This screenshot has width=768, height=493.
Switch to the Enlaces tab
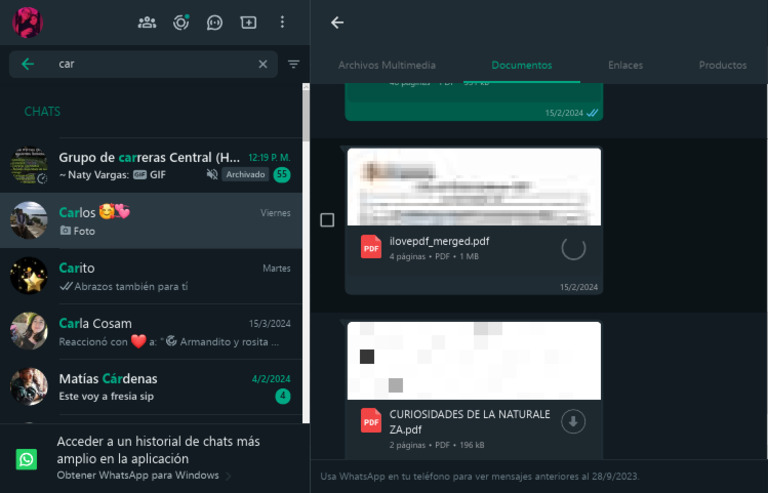click(x=625, y=65)
